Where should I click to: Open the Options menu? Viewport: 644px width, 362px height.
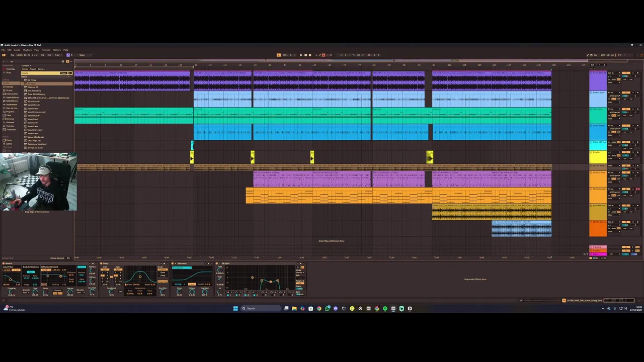57,50
